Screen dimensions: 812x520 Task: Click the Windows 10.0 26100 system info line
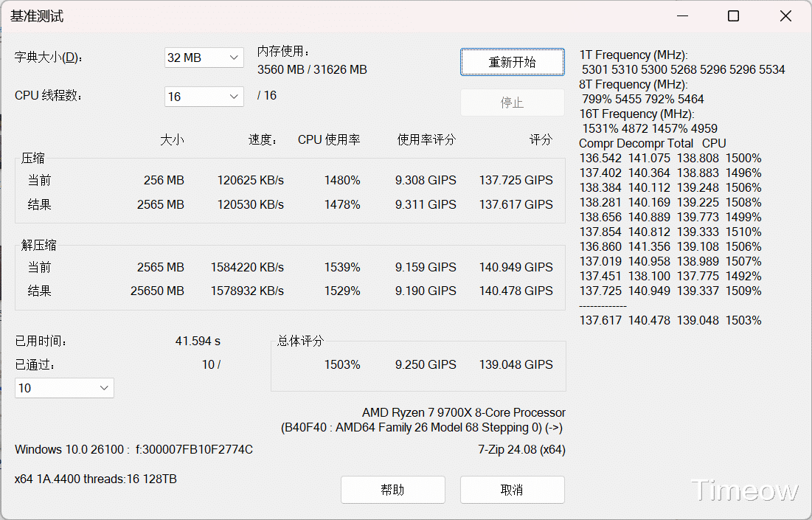click(x=133, y=450)
